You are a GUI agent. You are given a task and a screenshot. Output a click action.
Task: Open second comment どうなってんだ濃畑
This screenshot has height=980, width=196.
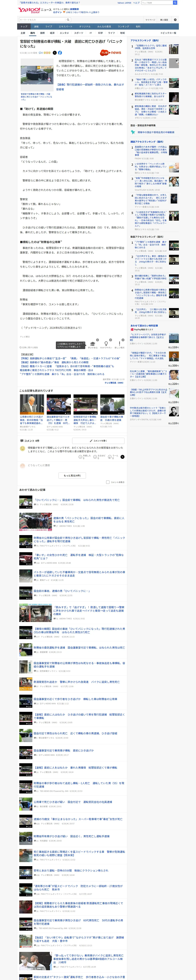coord(39,465)
